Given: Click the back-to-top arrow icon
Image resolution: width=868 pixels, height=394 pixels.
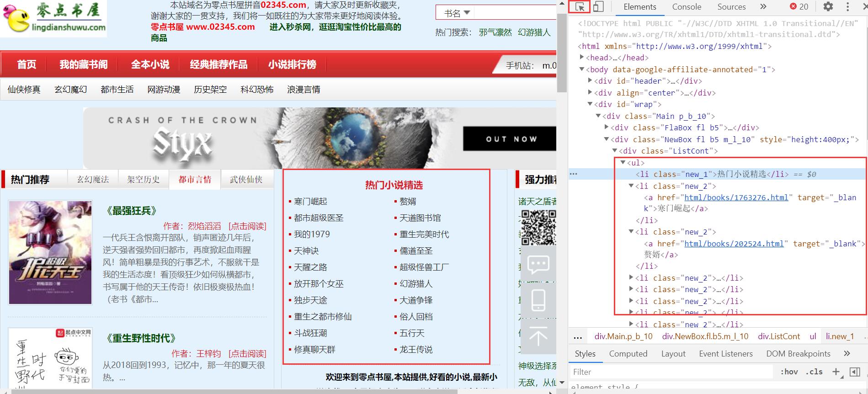Looking at the screenshot, I should click(538, 337).
